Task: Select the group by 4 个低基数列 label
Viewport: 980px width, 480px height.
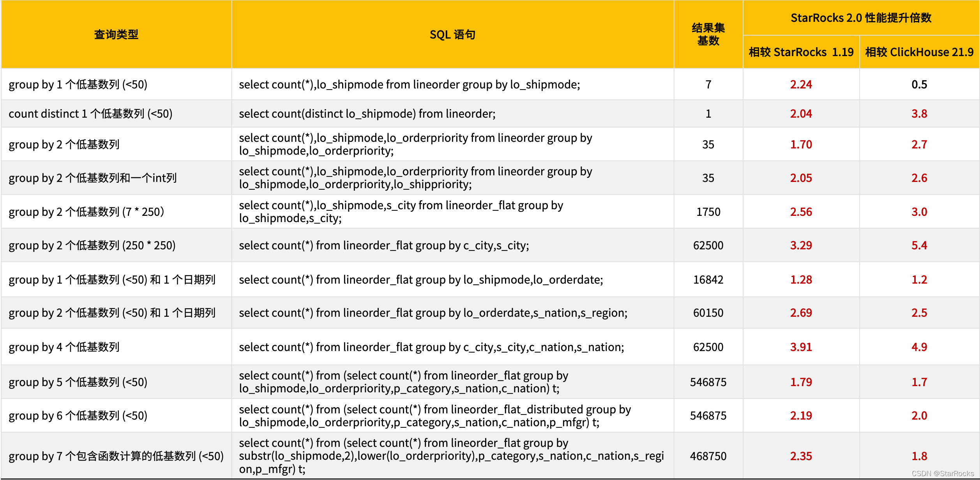Action: pyautogui.click(x=64, y=347)
